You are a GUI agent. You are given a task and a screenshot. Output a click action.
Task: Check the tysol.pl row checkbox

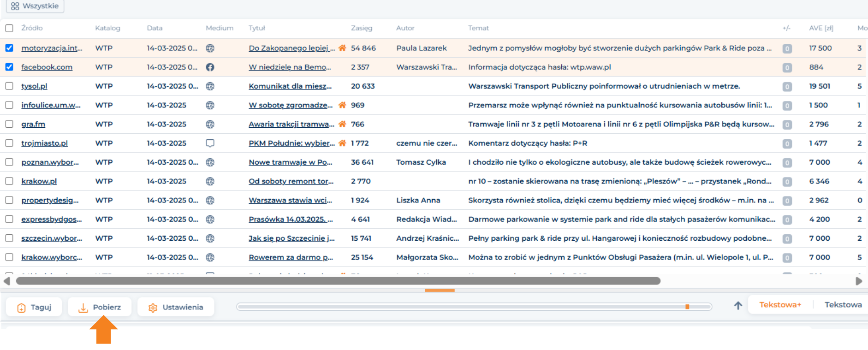(9, 86)
